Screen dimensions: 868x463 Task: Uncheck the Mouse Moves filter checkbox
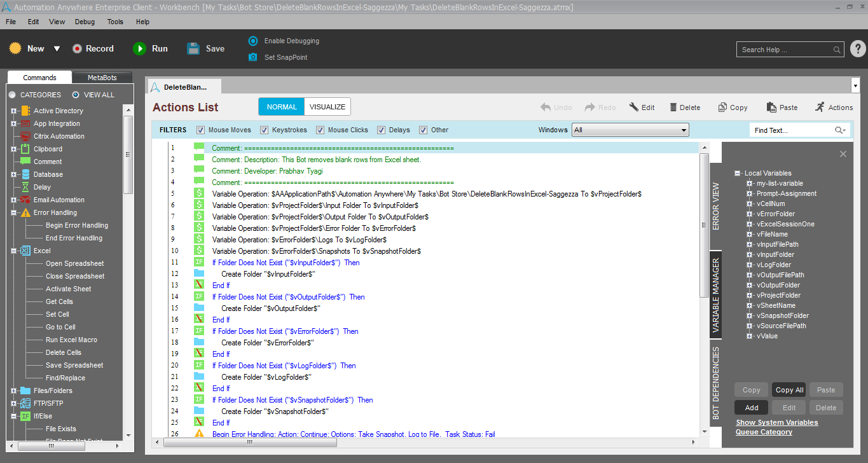coord(201,130)
